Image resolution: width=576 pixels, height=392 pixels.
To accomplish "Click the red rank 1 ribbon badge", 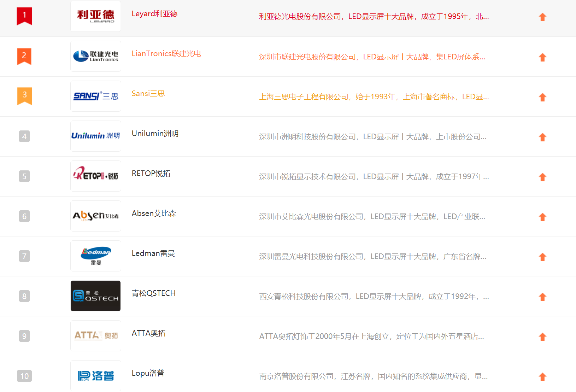I will [x=24, y=16].
